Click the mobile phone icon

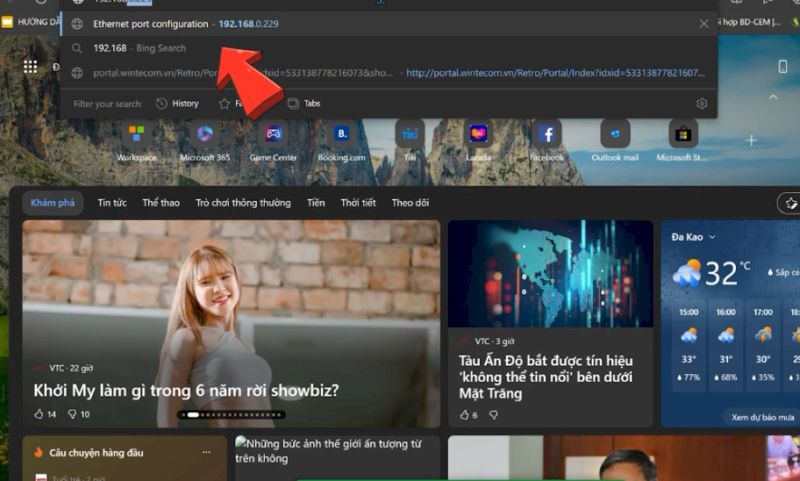click(x=783, y=66)
